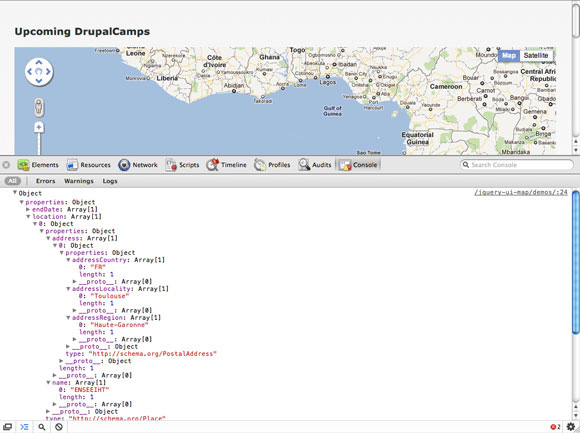Close the developer tools panel
Viewport: 580px width, 433px height.
pyautogui.click(x=6, y=165)
